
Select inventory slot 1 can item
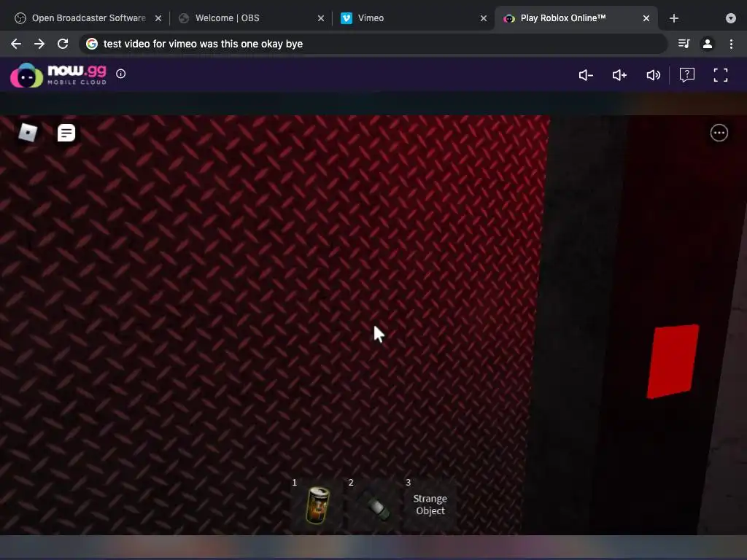tap(317, 505)
